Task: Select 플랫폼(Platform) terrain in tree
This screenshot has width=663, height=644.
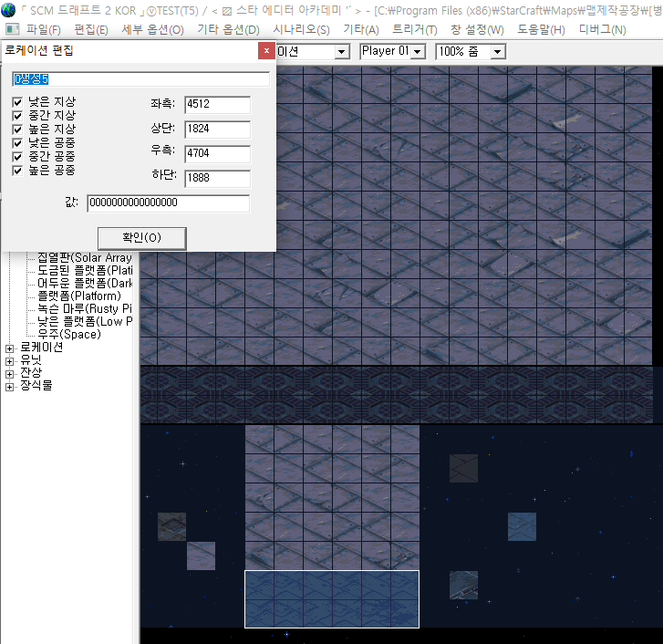Action: (78, 296)
